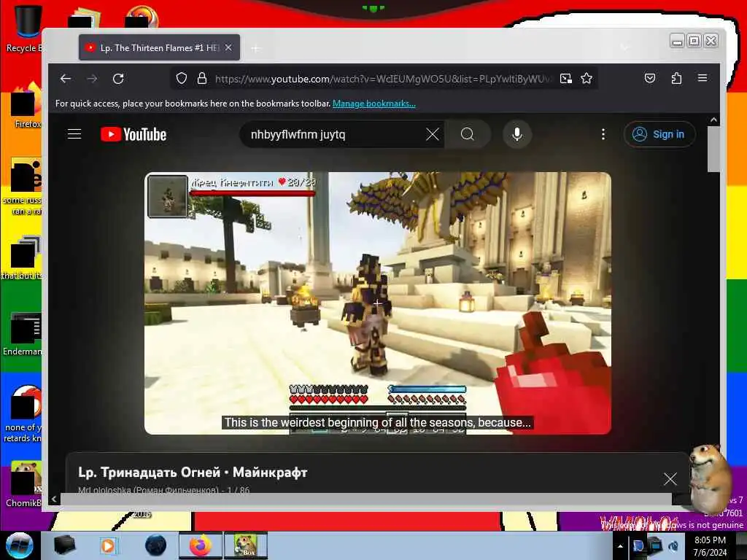Click the vertical scrollbar thumb
The image size is (747, 560).
(x=713, y=149)
